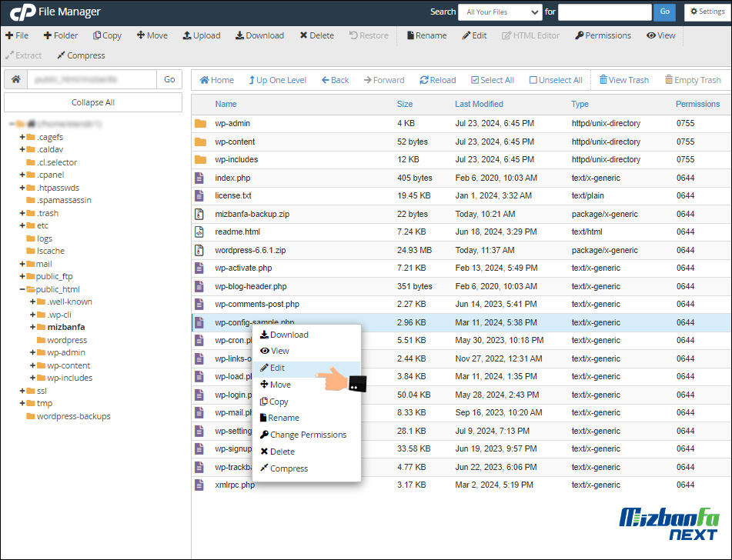This screenshot has width=732, height=560.
Task: Click the wp-blog-header.php file icon
Action: [199, 286]
